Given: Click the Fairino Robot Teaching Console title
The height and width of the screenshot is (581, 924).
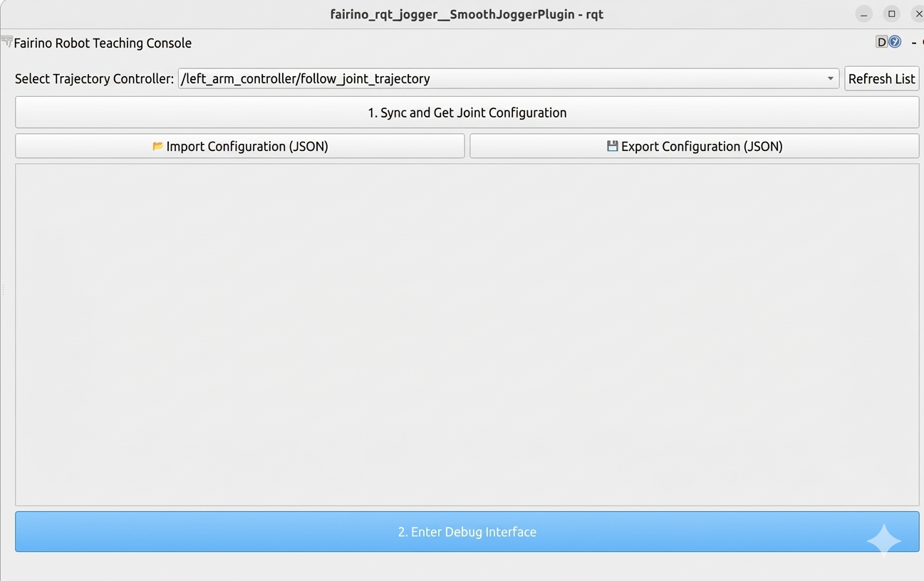Looking at the screenshot, I should [x=103, y=43].
